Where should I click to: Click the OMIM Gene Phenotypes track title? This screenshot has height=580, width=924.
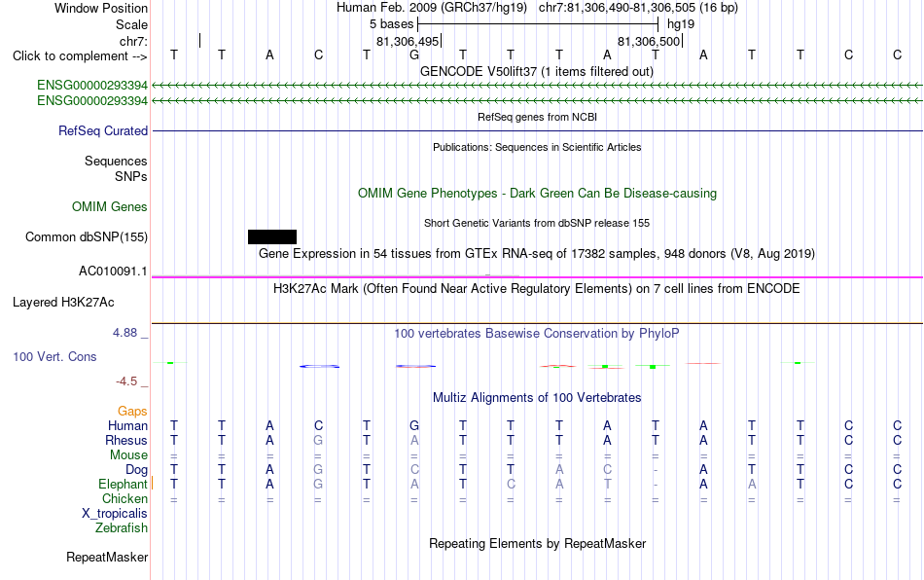[537, 194]
